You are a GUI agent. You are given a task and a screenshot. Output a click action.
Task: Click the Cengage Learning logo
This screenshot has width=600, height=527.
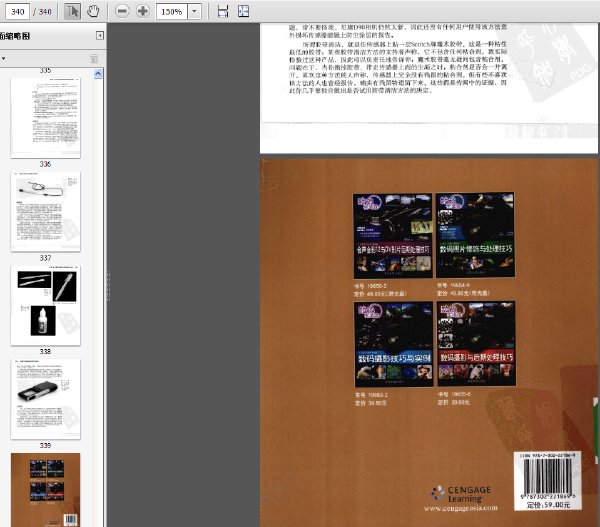pos(461,494)
